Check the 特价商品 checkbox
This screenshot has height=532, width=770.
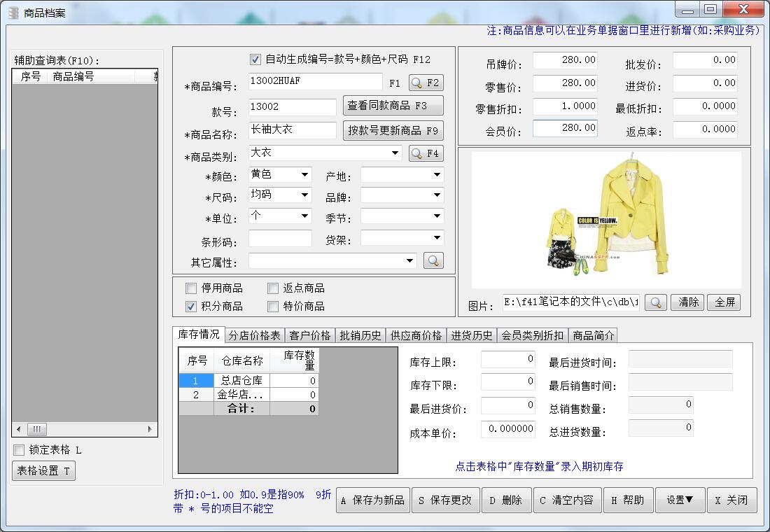[x=272, y=307]
